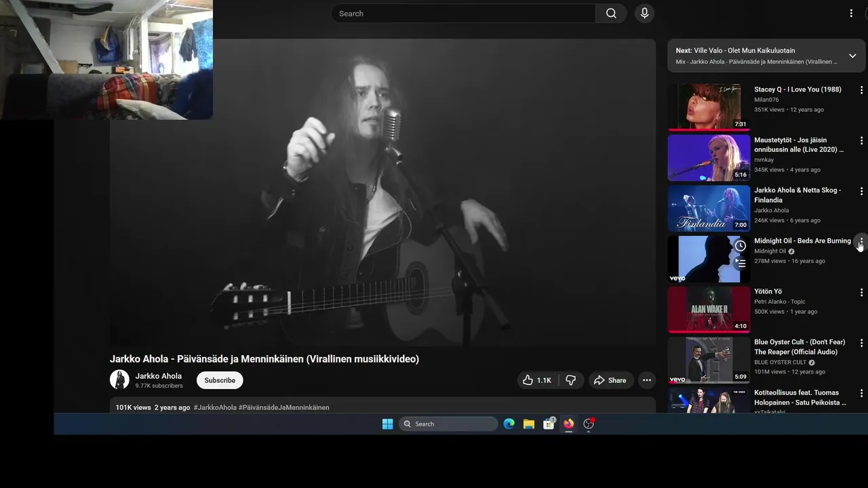The width and height of the screenshot is (868, 488).
Task: Add Midnight Oil video to queue
Action: [x=741, y=263]
